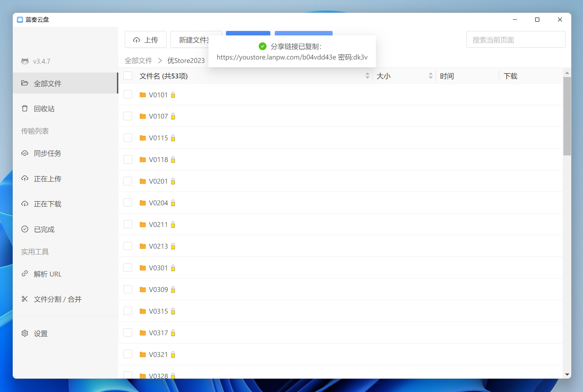The image size is (583, 392).
Task: Show the uploading list (正在上传)
Action: 65,179
